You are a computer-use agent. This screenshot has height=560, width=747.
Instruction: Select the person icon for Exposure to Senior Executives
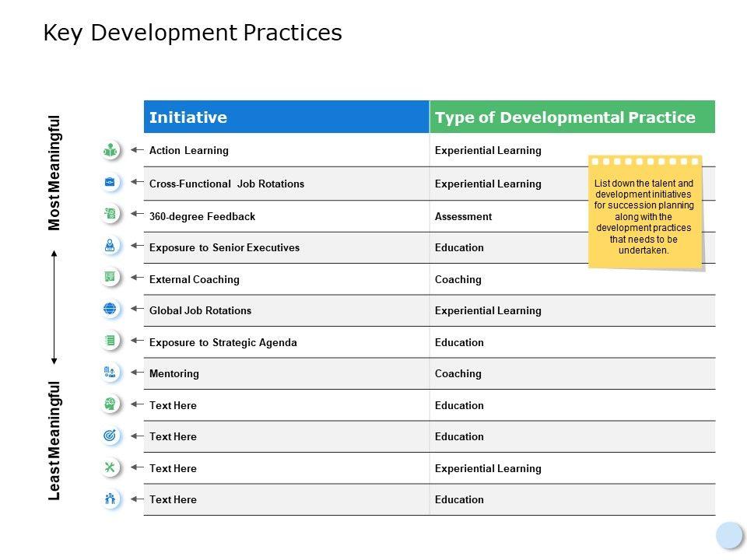[110, 246]
